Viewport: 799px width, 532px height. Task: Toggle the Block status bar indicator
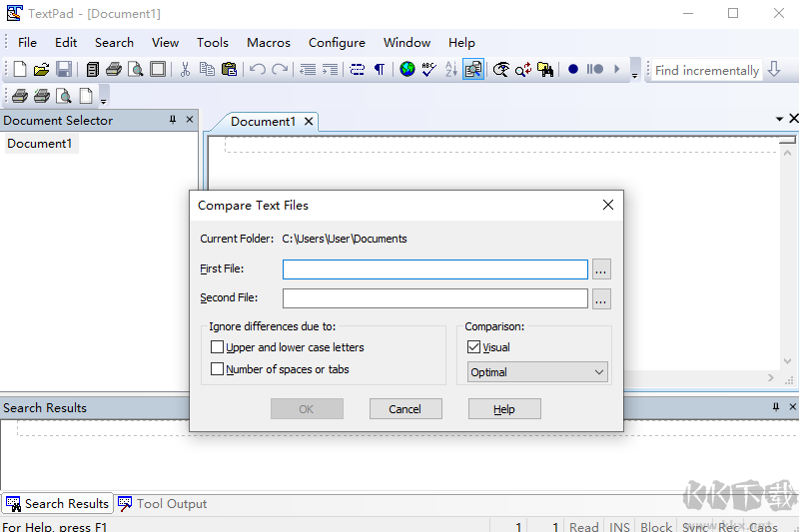point(656,526)
